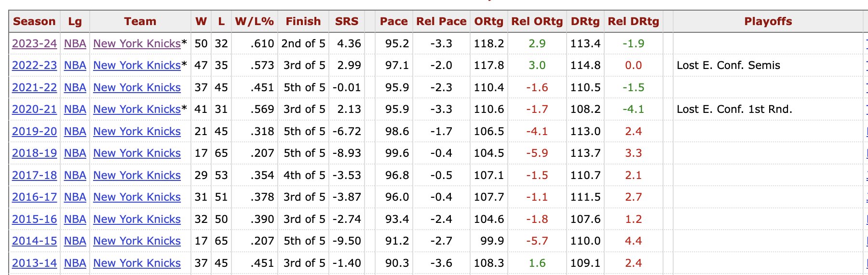Click the Rel ORtg column header

point(537,22)
